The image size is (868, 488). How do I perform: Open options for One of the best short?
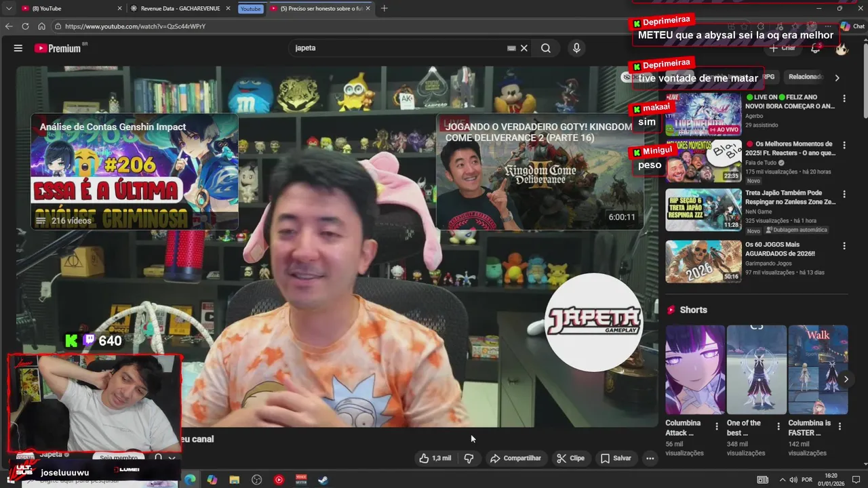778,426
